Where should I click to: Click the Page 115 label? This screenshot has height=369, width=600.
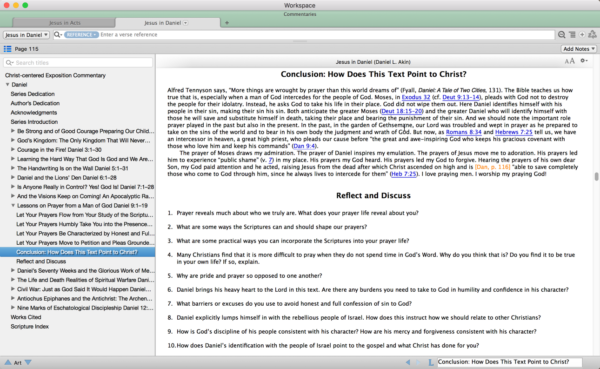point(26,49)
